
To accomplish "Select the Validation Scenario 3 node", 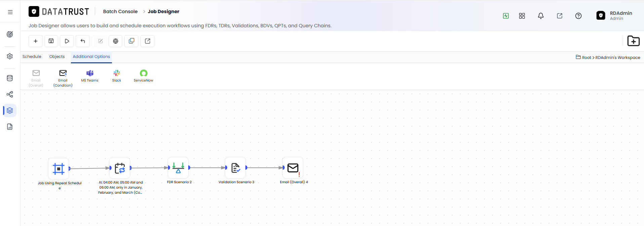I will click(x=235, y=167).
